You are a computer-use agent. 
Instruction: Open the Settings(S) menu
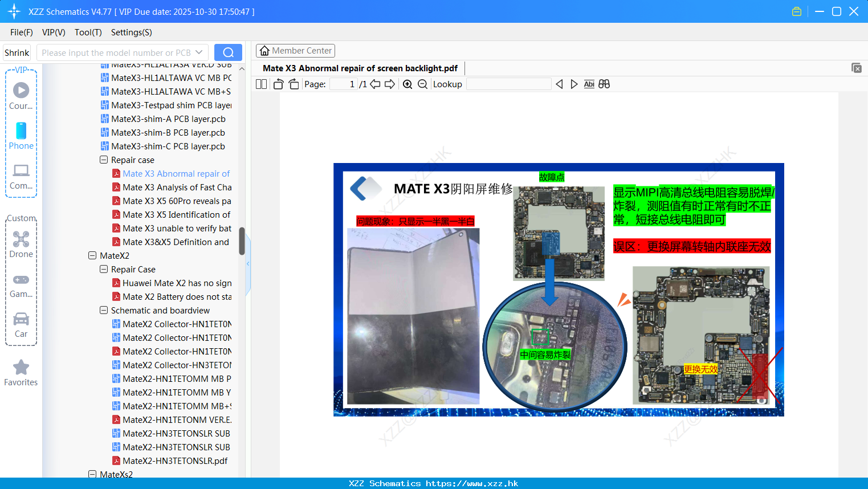coord(132,32)
